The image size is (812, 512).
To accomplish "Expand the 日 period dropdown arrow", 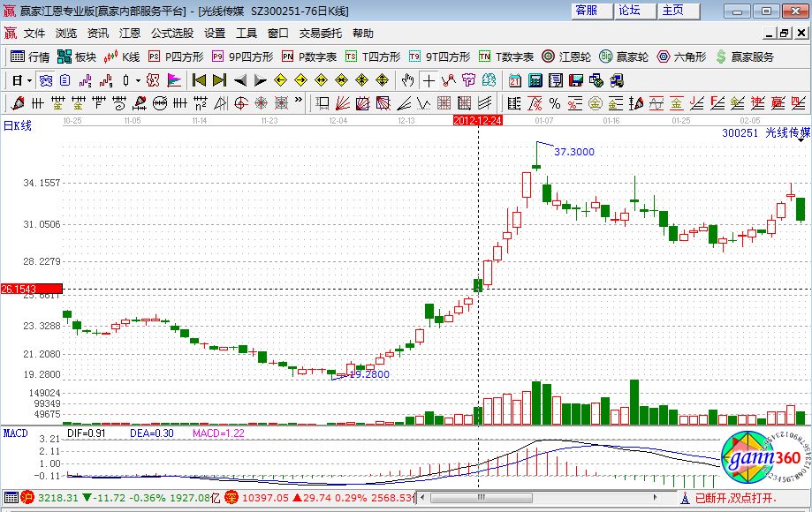I will pos(29,80).
